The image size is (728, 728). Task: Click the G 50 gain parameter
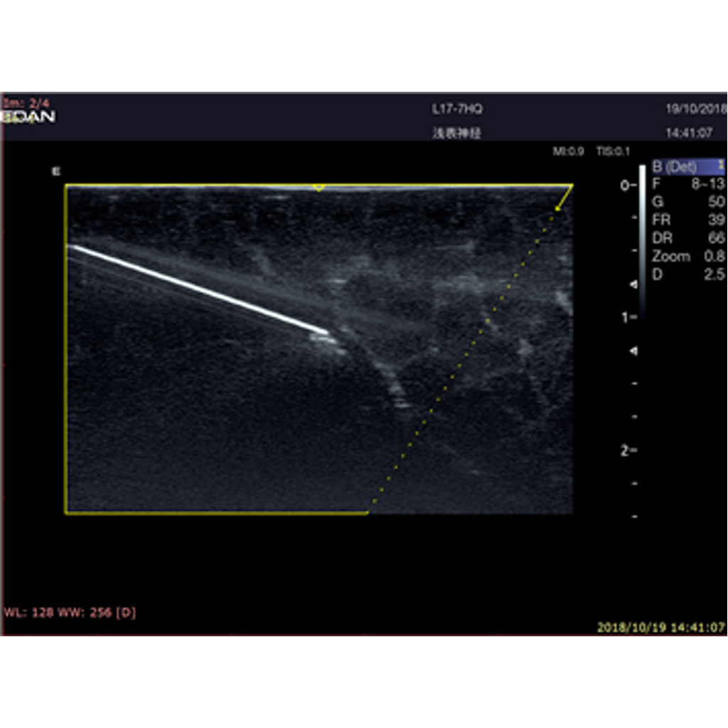(x=687, y=203)
